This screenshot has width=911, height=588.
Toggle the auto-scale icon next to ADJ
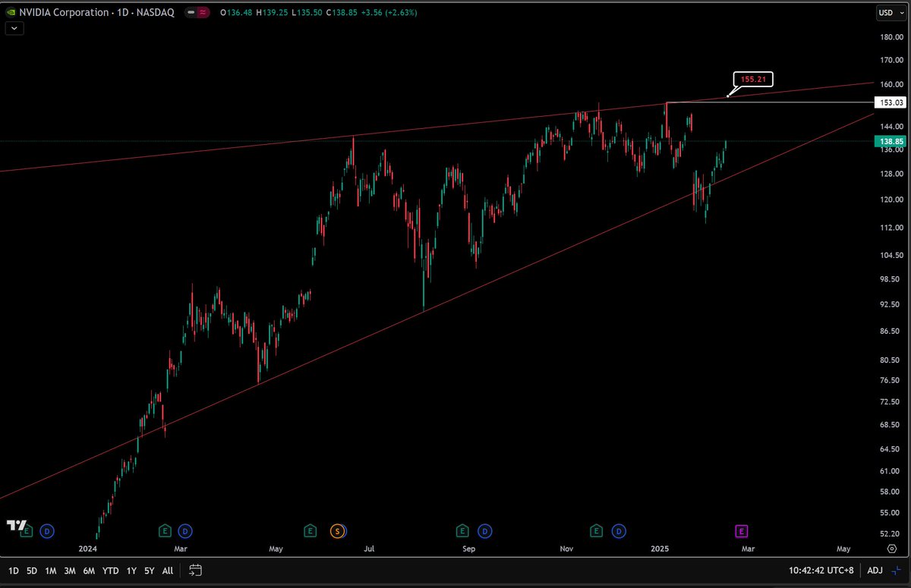(x=897, y=571)
